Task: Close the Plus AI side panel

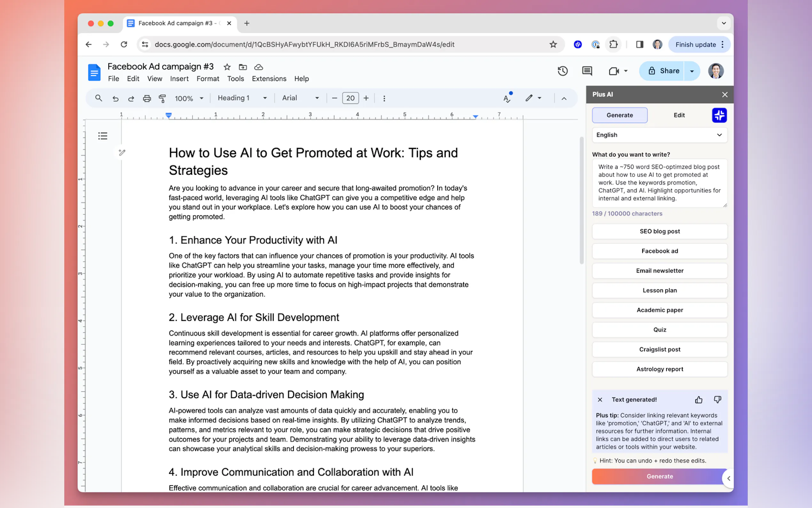Action: click(x=725, y=95)
